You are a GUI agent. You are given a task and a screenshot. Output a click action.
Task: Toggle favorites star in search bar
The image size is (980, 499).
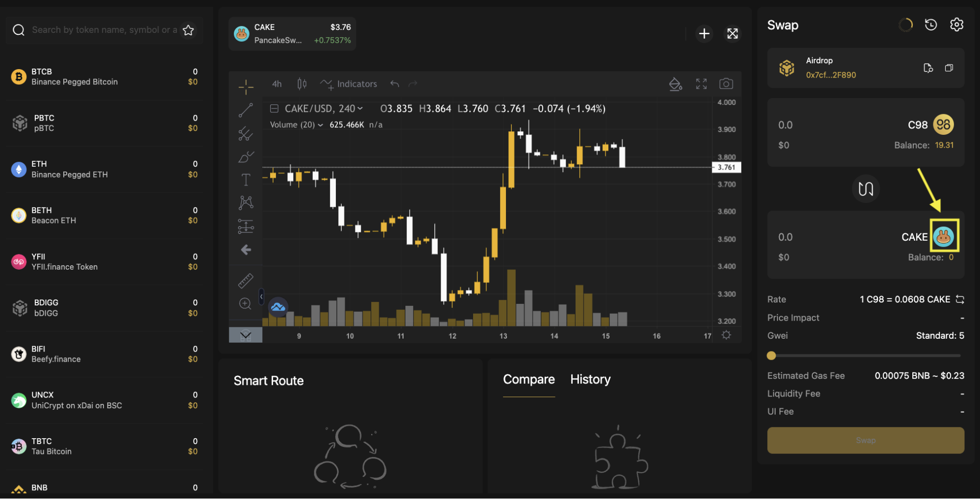click(188, 30)
